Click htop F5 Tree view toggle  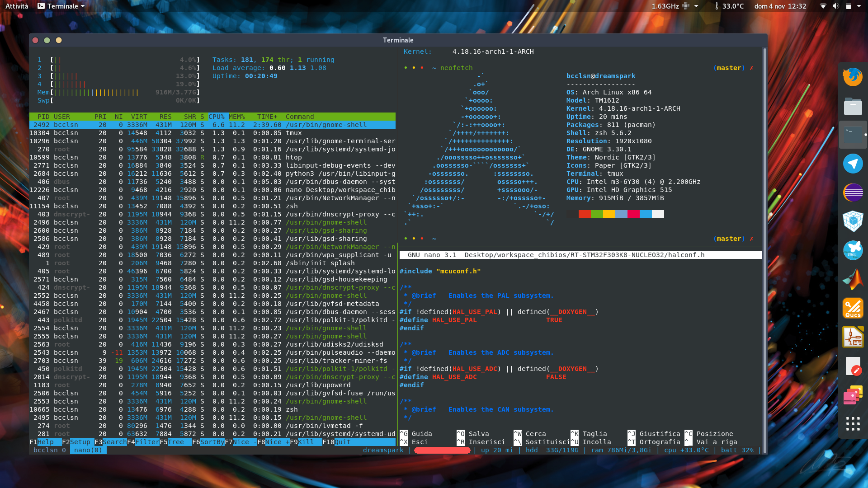pos(175,442)
